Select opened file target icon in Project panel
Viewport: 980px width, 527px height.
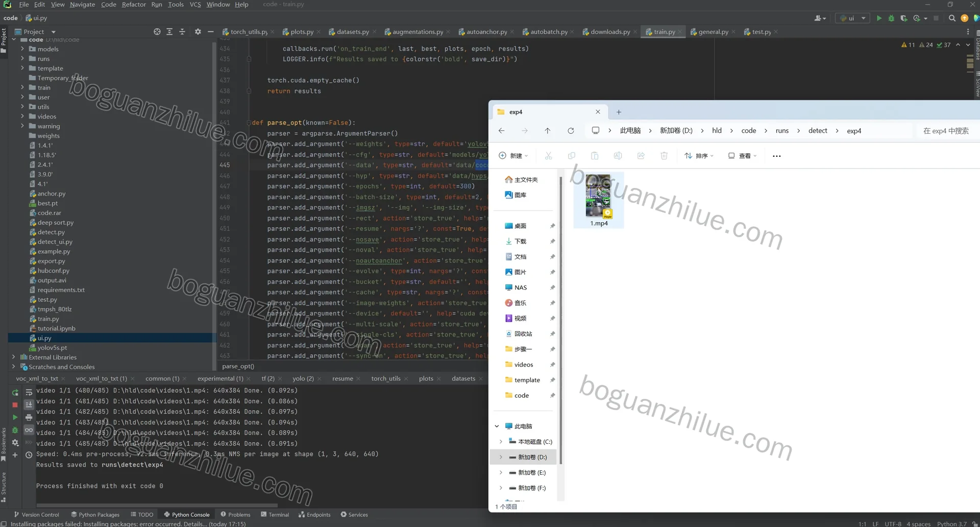point(157,32)
